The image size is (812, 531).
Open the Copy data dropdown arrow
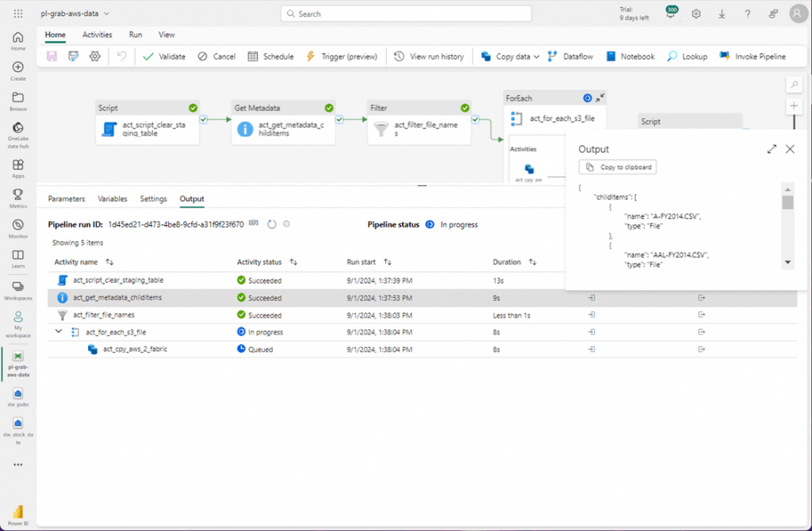[x=537, y=56]
